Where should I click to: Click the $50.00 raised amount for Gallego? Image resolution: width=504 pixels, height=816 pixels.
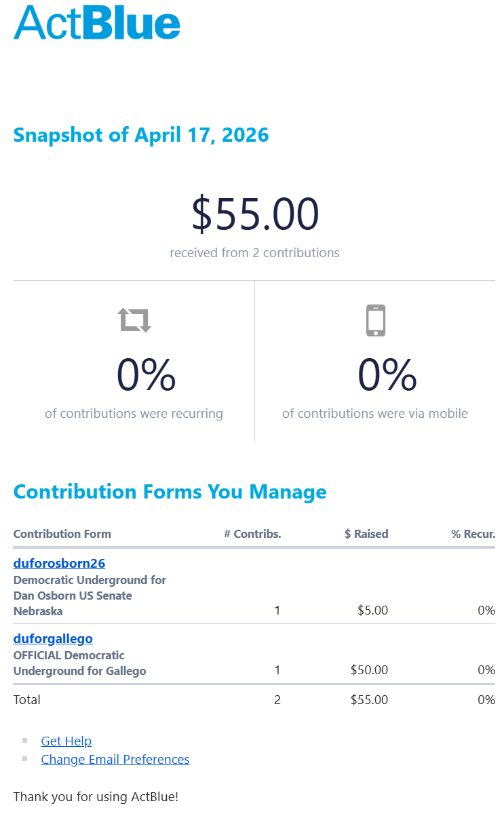click(369, 670)
